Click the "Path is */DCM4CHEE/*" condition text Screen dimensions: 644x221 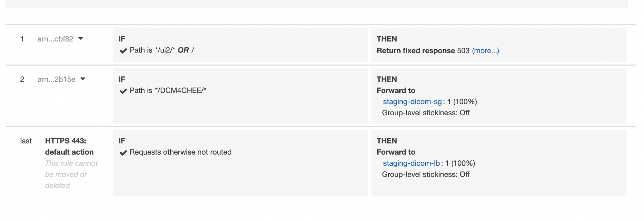point(168,91)
